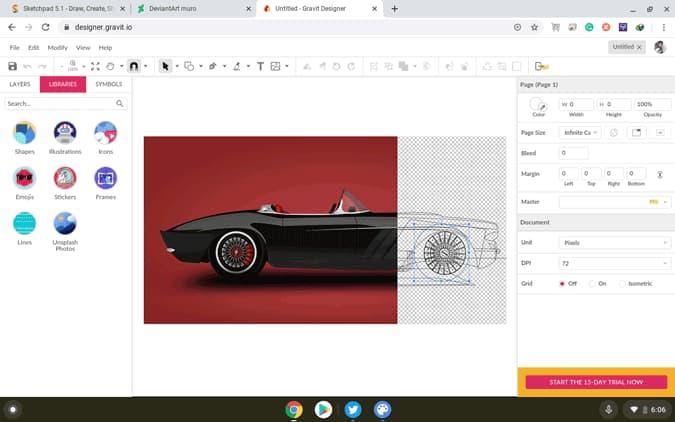Open the Emojis library
Screen dimensions: 675x422
tap(25, 183)
